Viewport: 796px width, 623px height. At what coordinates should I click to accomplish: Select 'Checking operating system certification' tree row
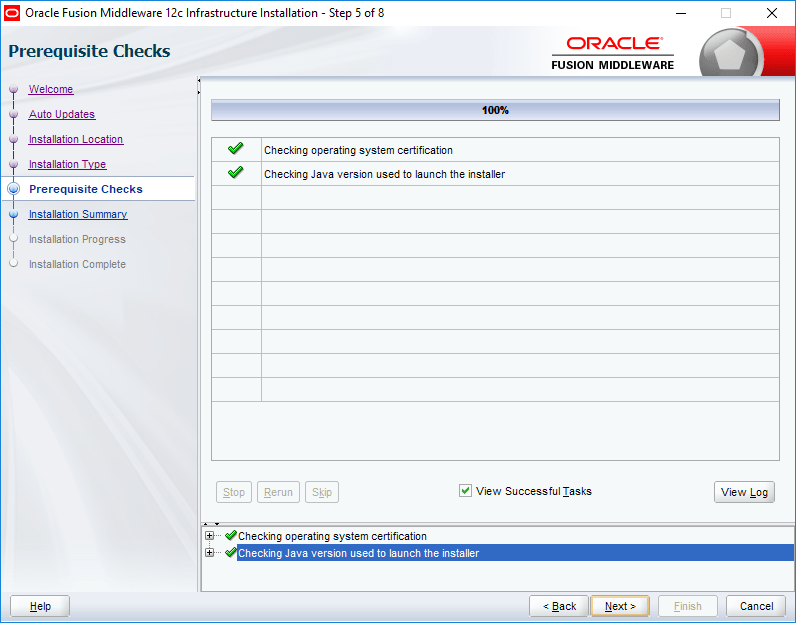click(333, 536)
